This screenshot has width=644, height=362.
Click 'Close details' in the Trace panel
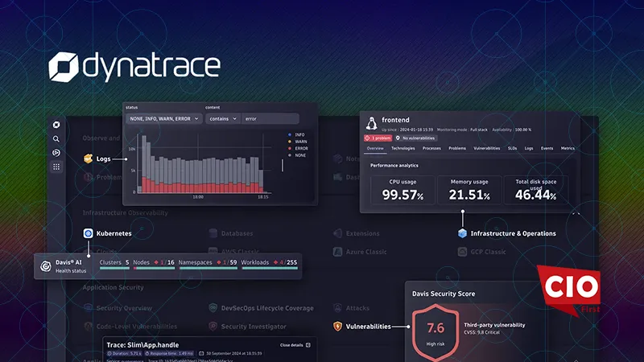point(291,345)
